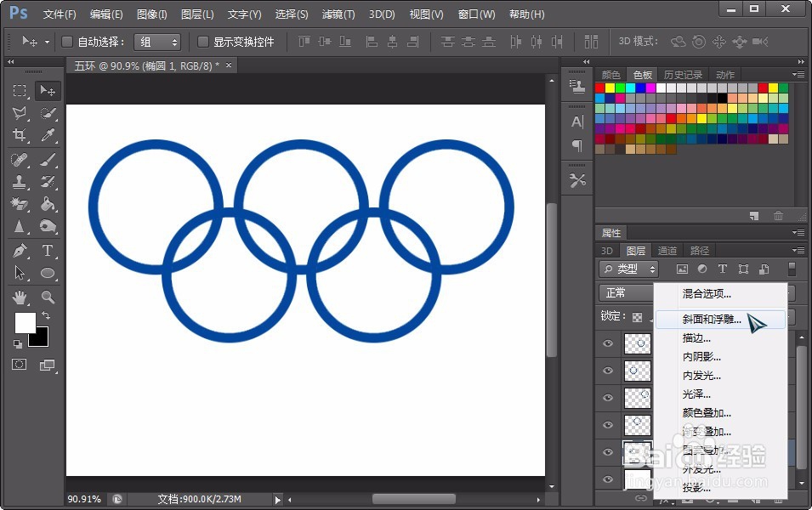Select the Sponge tool
The height and width of the screenshot is (510, 812).
point(48,226)
